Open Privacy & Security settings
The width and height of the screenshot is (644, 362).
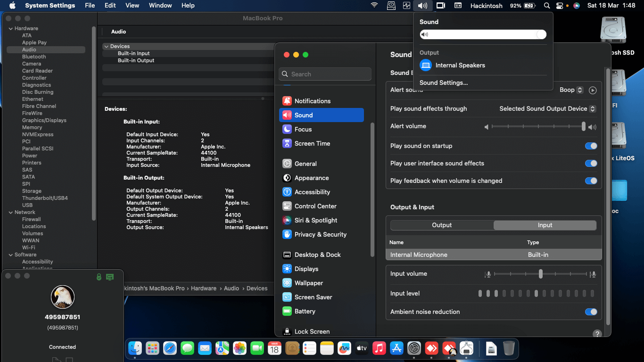point(322,234)
